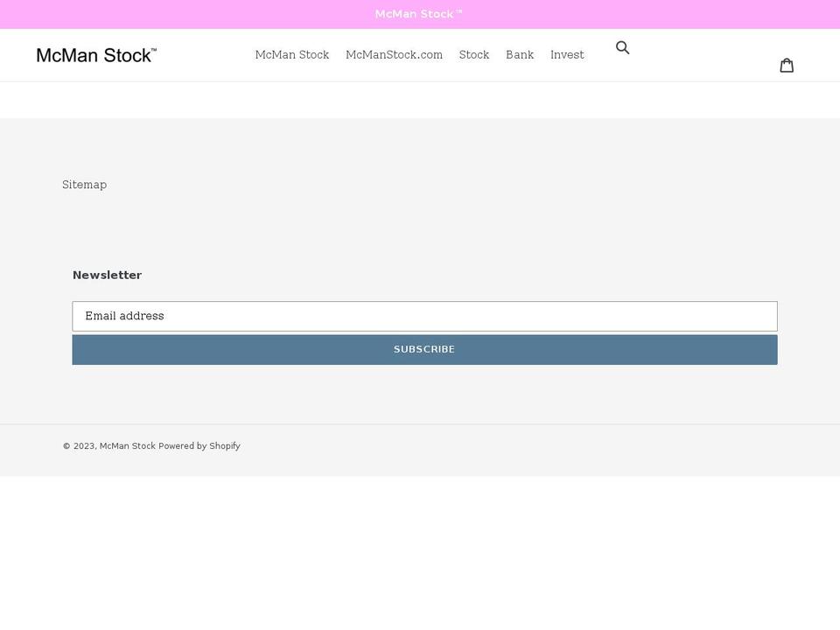Open the McManStock.com navigation item

[394, 54]
